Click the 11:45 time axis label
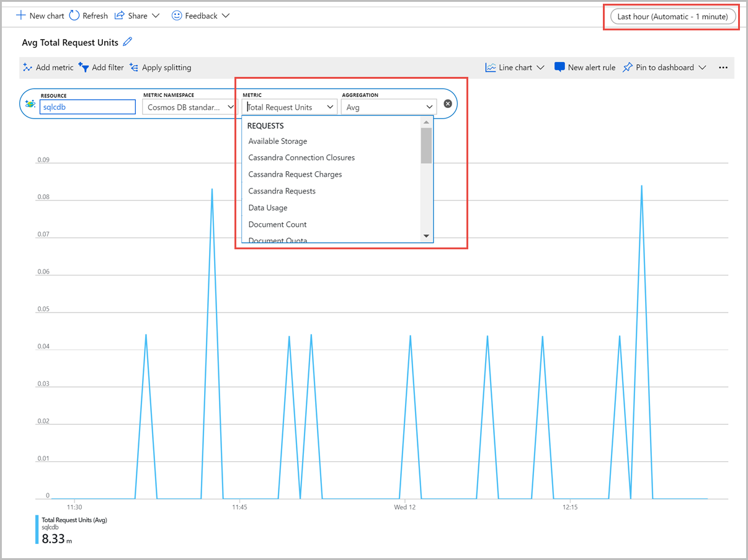This screenshot has height=560, width=748. (x=239, y=507)
